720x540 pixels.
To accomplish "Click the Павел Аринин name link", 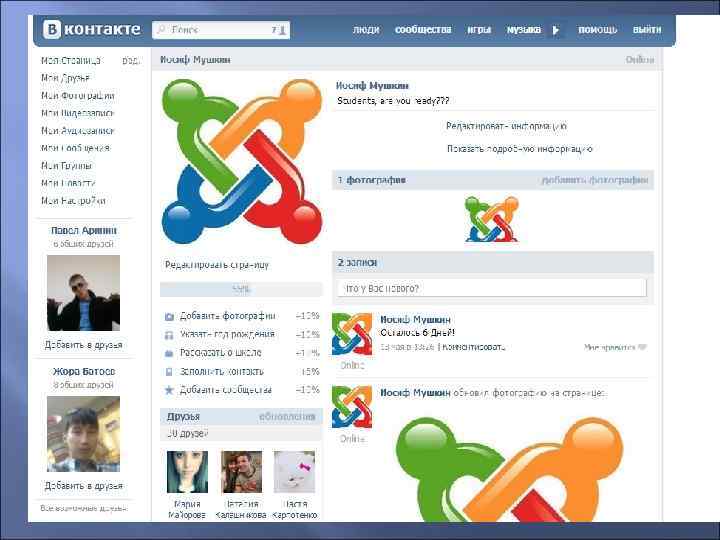I will [x=84, y=231].
